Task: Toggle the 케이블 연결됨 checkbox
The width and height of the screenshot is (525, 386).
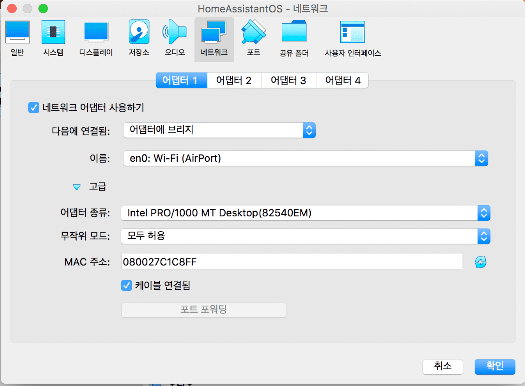Action: click(x=126, y=286)
